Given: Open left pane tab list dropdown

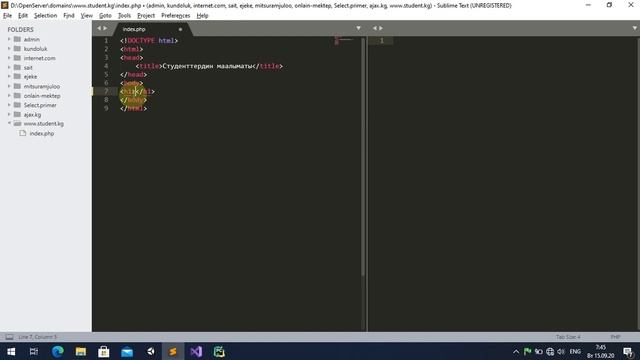Looking at the screenshot, I should 358,28.
